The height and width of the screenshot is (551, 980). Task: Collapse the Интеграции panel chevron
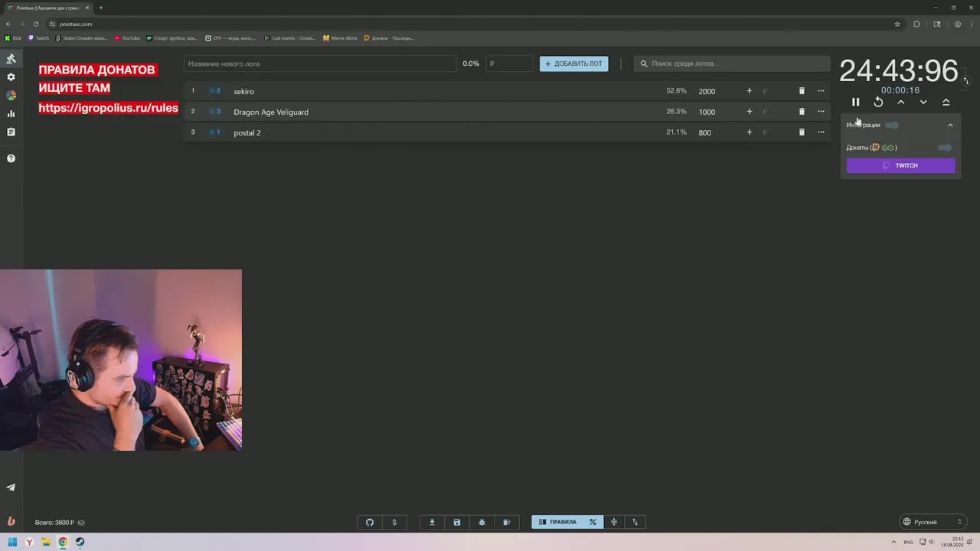click(x=950, y=125)
